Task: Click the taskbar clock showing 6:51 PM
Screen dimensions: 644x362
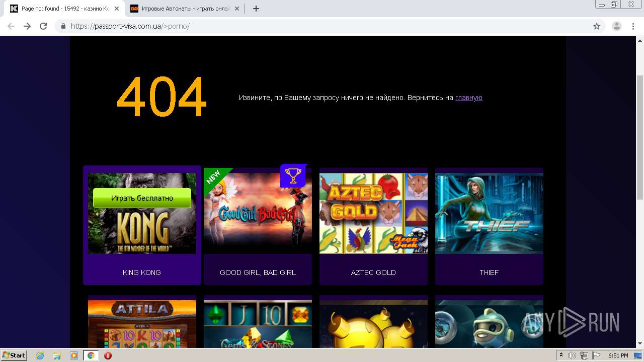Action: [x=618, y=355]
